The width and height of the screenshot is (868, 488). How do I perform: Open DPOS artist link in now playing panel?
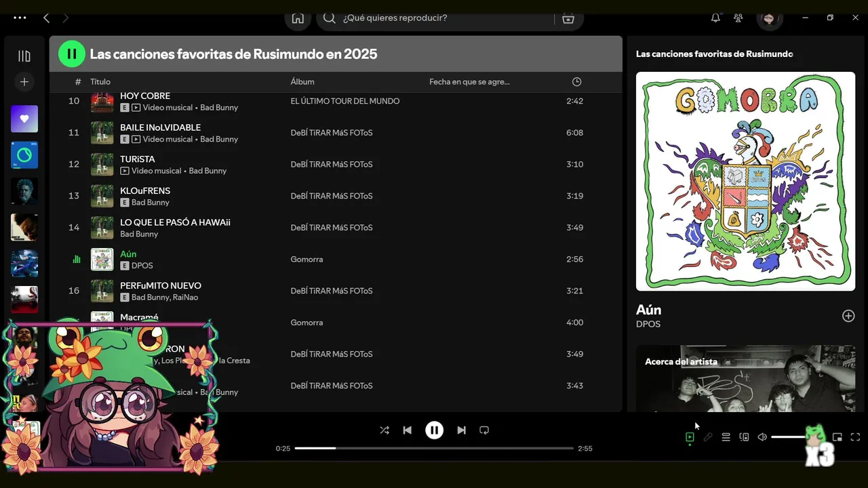(x=648, y=324)
